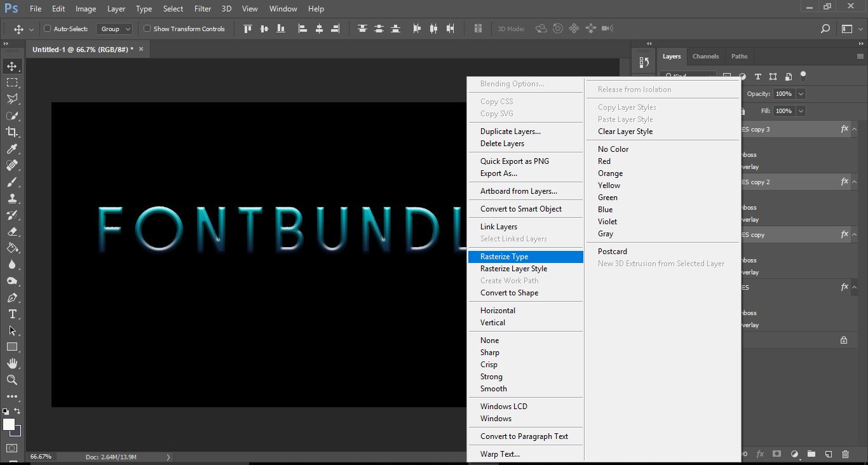Click the search icon in options bar
The image size is (868, 465).
(825, 29)
